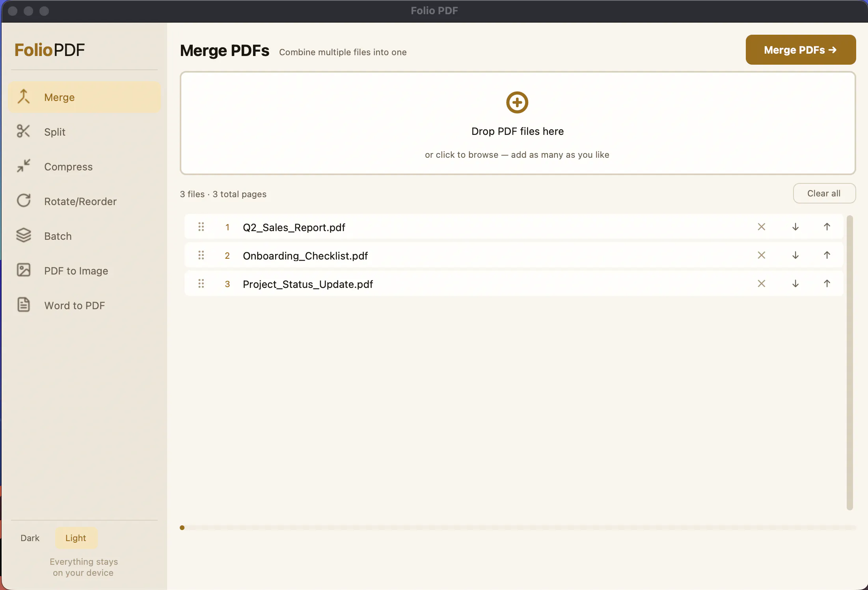
Task: Click the plus circle icon in drop zone
Action: tap(517, 103)
